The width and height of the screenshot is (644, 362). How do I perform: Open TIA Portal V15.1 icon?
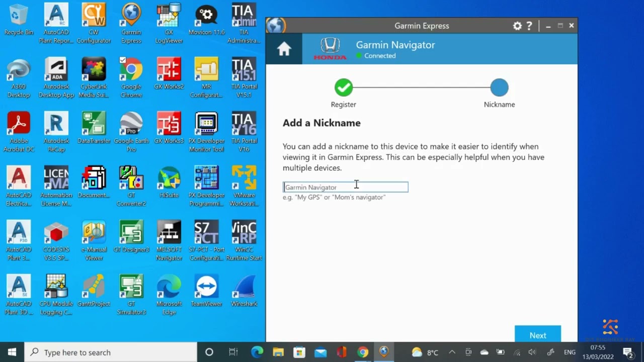244,78
